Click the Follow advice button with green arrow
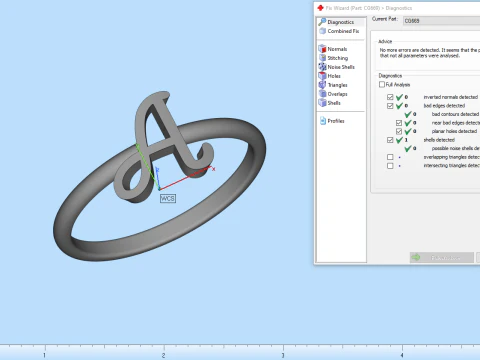The height and width of the screenshot is (360, 480). [442, 258]
